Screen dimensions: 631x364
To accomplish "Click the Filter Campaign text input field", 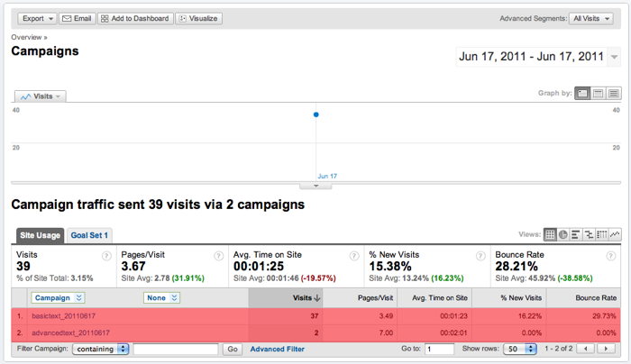I will (176, 349).
